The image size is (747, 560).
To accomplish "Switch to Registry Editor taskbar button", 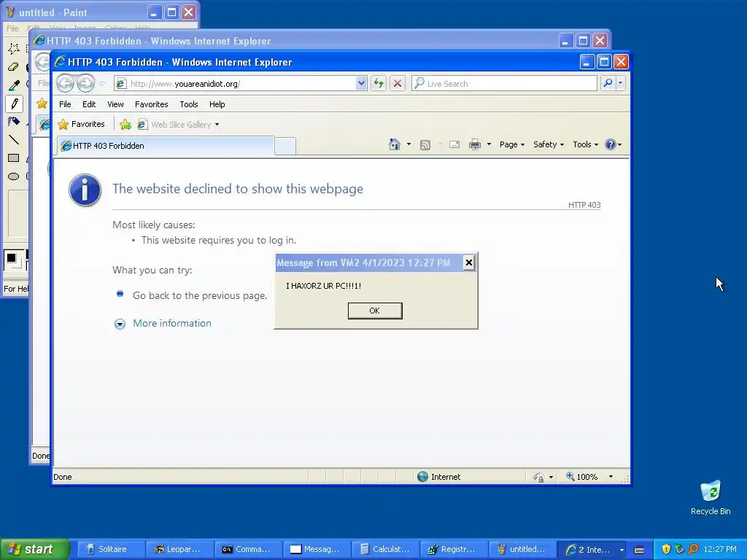I will click(454, 549).
